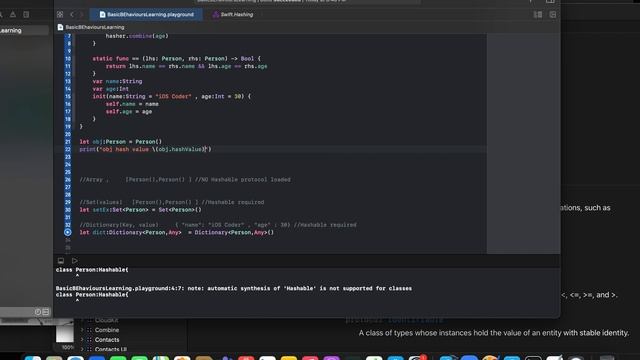Open the navigator icon next to the warning triangle
The image size is (640, 360).
point(26,14)
